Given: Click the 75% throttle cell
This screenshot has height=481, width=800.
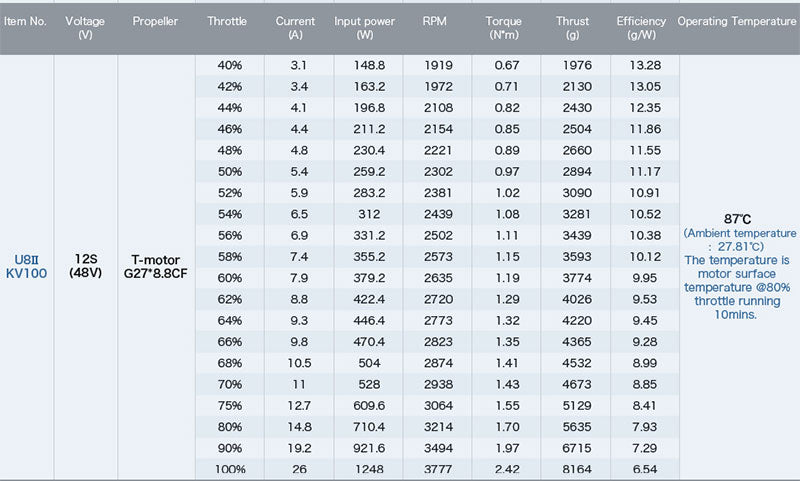Looking at the screenshot, I should (x=229, y=405).
